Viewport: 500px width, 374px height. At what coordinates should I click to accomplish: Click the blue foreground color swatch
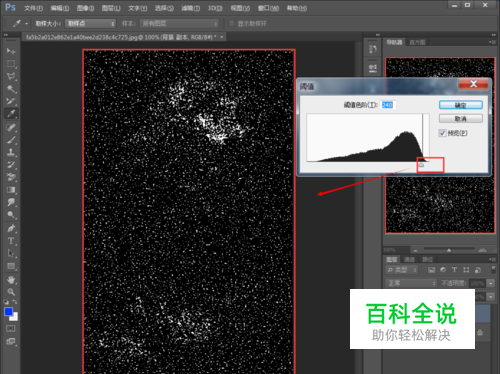8,312
